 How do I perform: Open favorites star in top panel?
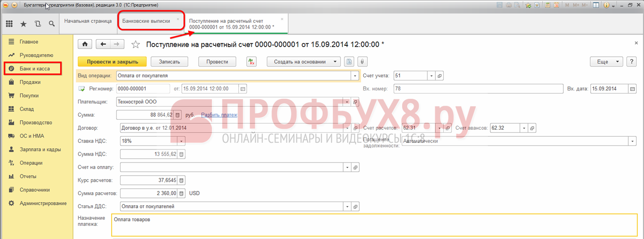(x=24, y=24)
